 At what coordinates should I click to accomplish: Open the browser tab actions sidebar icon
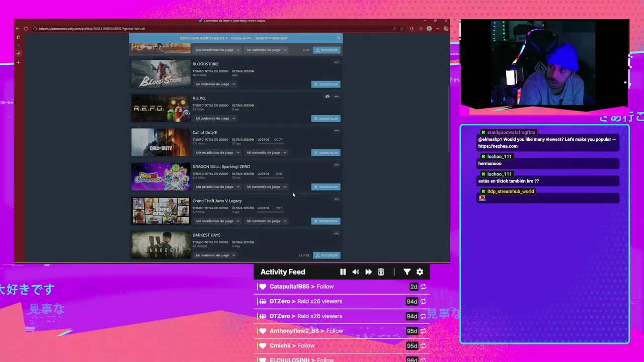pos(18,38)
